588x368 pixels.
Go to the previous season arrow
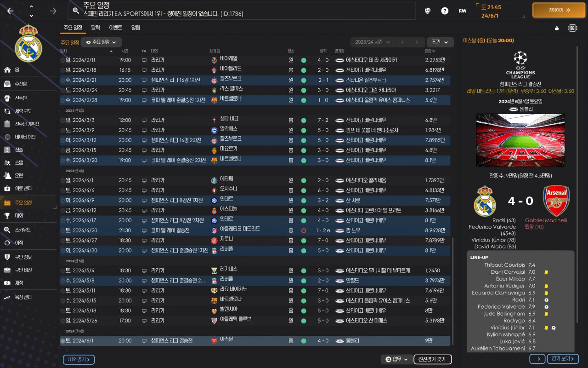[402, 42]
